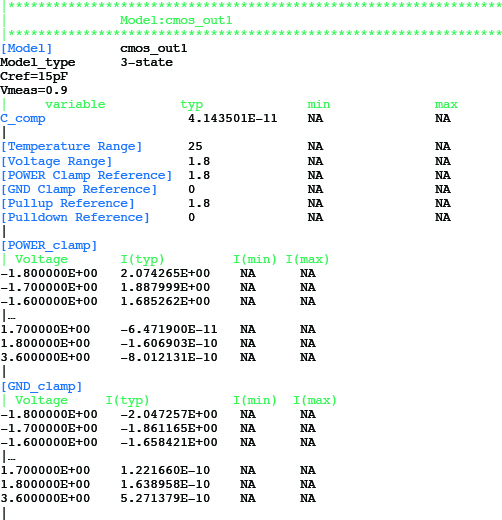This screenshot has height=520, width=502.
Task: Click the C_comp keyword
Action: click(23, 119)
